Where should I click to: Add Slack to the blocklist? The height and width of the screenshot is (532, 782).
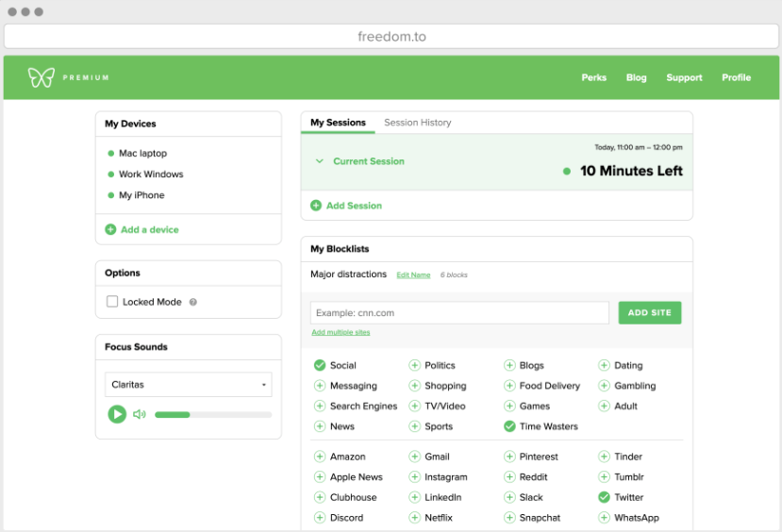(509, 497)
